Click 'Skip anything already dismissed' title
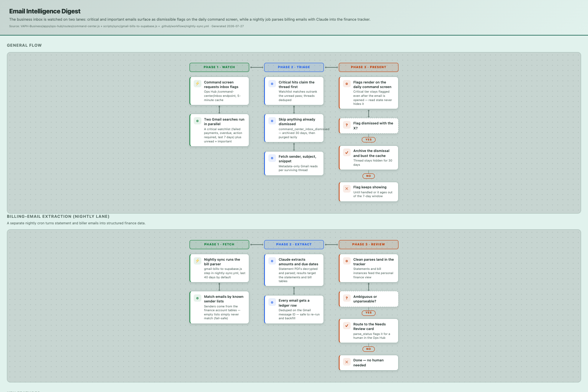 click(x=297, y=122)
